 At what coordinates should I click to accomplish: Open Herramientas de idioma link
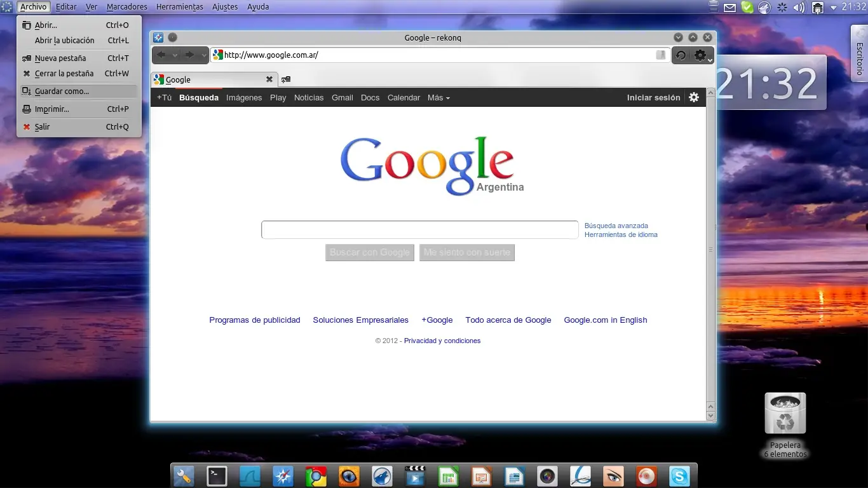pyautogui.click(x=621, y=234)
